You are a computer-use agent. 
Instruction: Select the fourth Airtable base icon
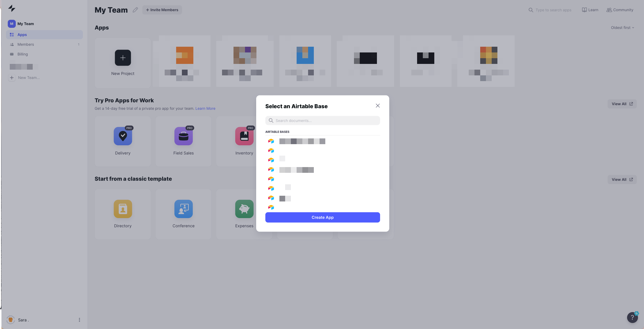[271, 170]
